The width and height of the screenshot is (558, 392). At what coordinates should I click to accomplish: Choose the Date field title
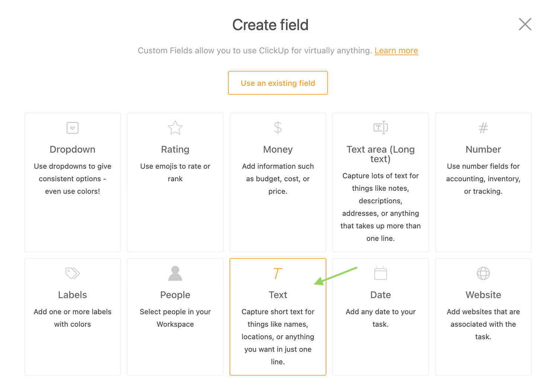coord(381,295)
